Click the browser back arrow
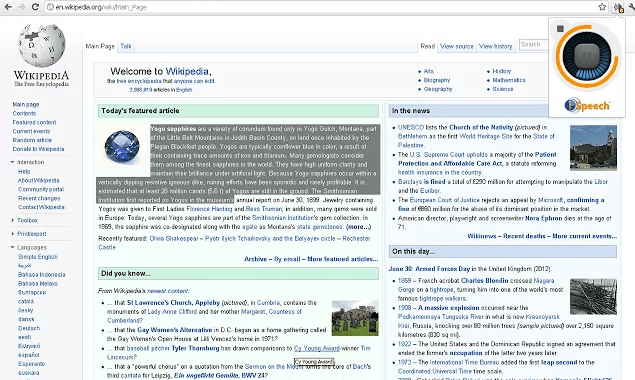Viewport: 635px width, 380px height. pyautogui.click(x=8, y=7)
